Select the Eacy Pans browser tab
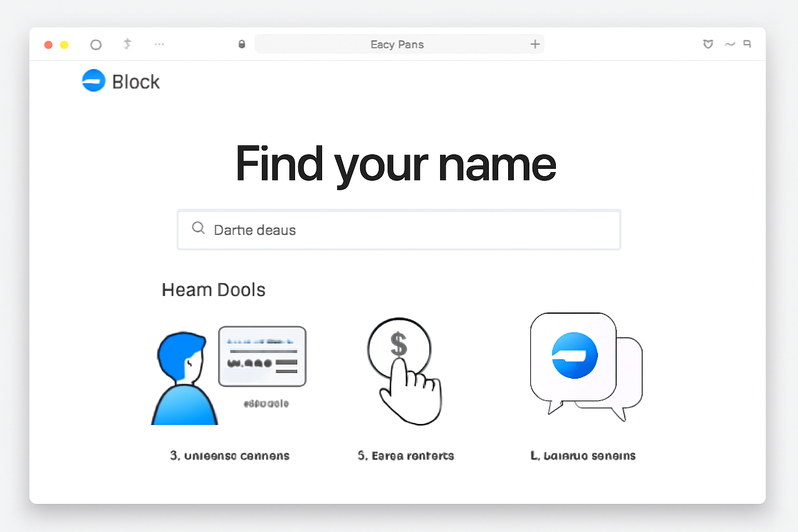Screen dimensions: 798x532 (397, 44)
